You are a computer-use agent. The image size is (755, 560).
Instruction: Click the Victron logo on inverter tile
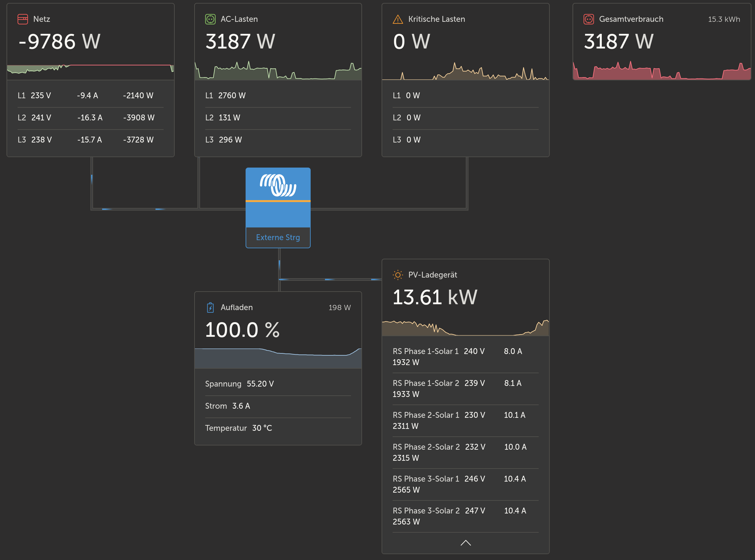278,185
